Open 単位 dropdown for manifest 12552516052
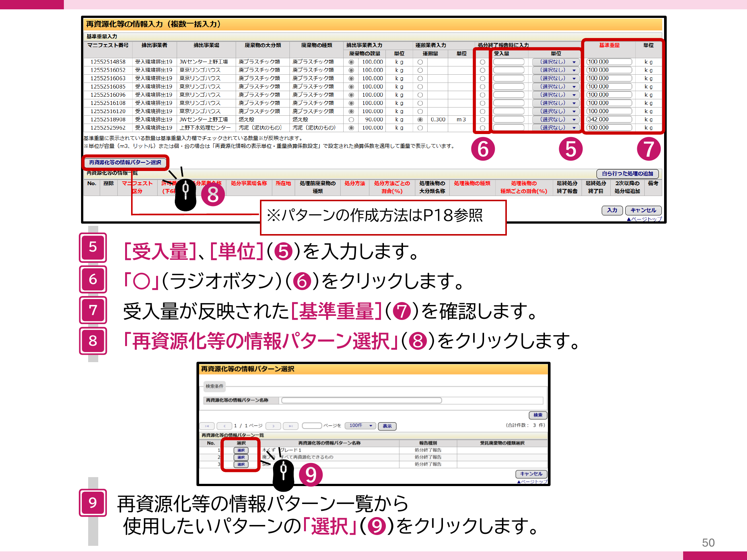Viewport: 747px width, 560px height. tap(556, 70)
